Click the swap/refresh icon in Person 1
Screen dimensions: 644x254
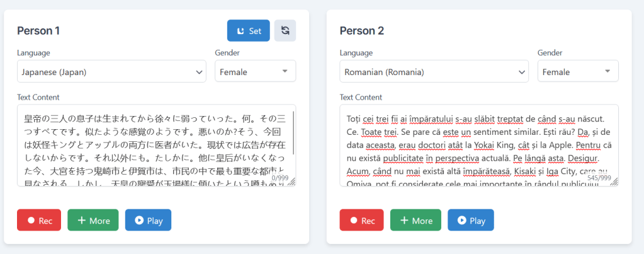click(285, 30)
